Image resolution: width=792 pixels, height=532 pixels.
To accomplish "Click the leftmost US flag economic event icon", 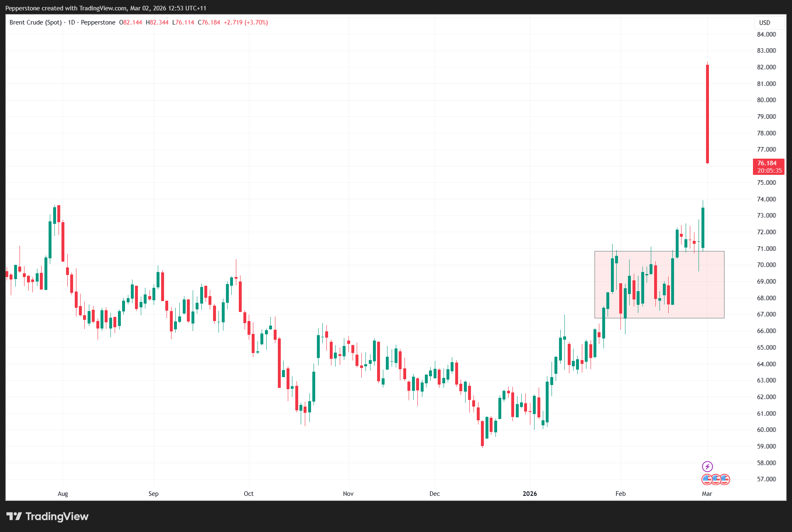I will point(707,480).
